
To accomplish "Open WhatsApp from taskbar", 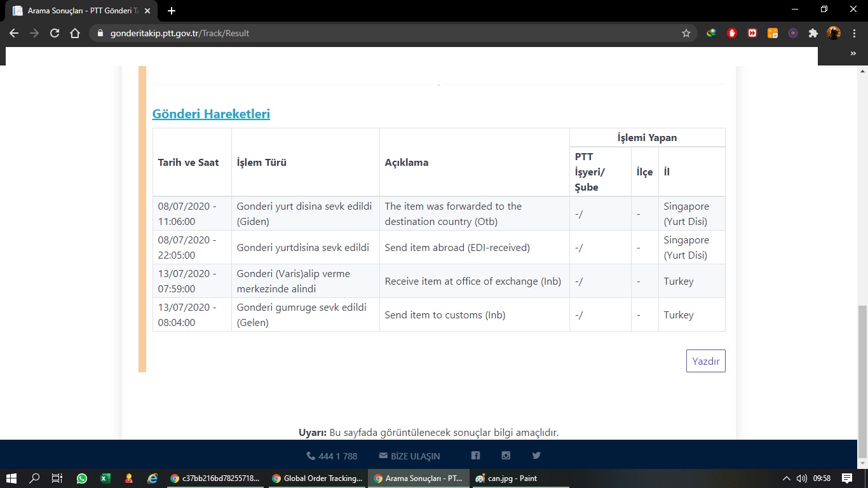I will pyautogui.click(x=82, y=478).
